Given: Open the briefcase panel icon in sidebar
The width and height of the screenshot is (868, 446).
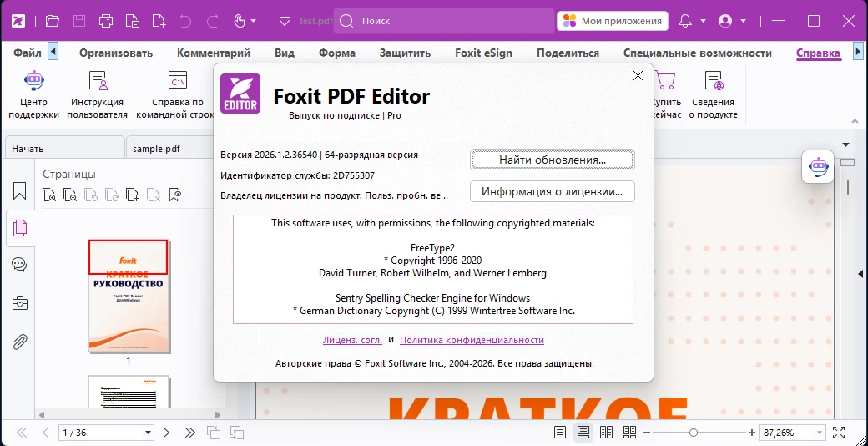Looking at the screenshot, I should pyautogui.click(x=20, y=303).
